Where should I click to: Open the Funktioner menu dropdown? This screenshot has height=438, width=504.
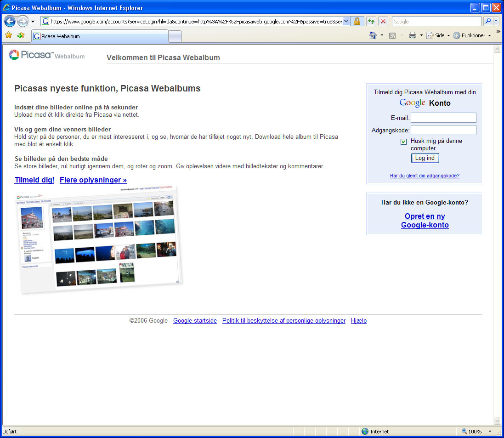[472, 35]
